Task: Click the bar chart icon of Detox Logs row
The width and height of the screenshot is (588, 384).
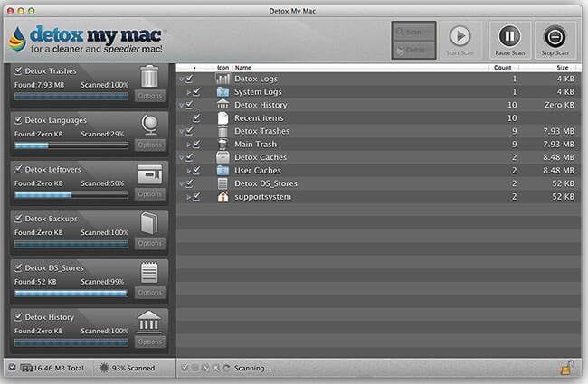Action: click(223, 79)
